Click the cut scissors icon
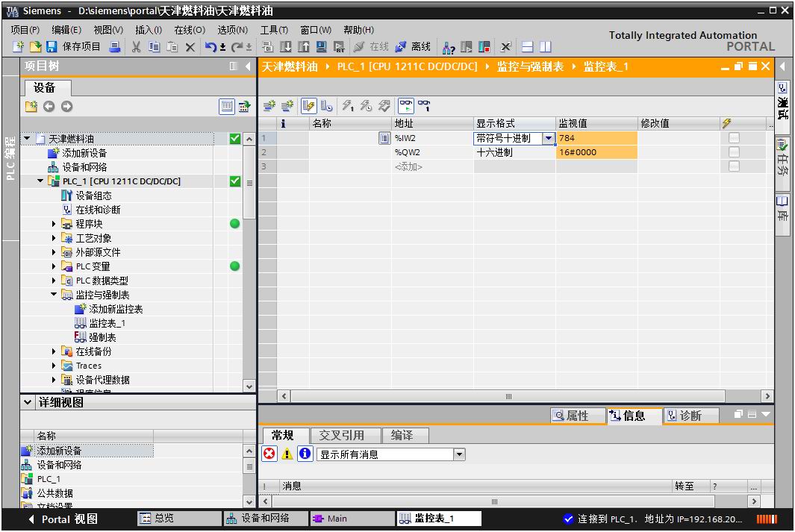Screen dimensions: 795x532 click(137, 47)
